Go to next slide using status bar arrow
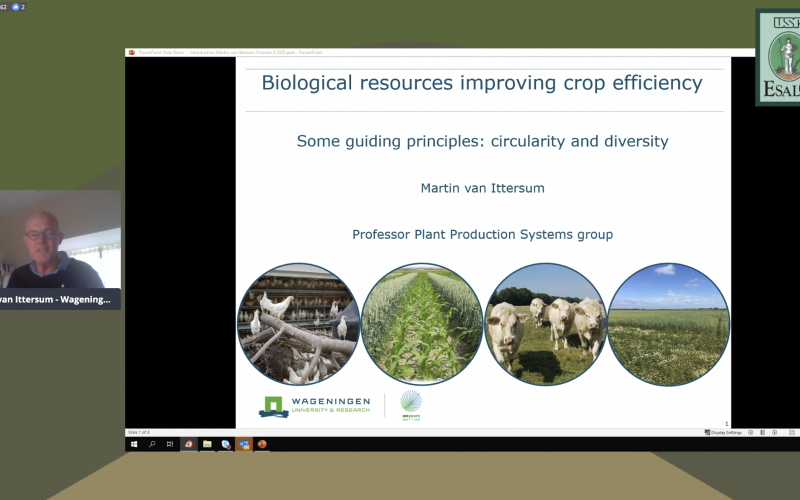800x500 pixels. click(774, 433)
